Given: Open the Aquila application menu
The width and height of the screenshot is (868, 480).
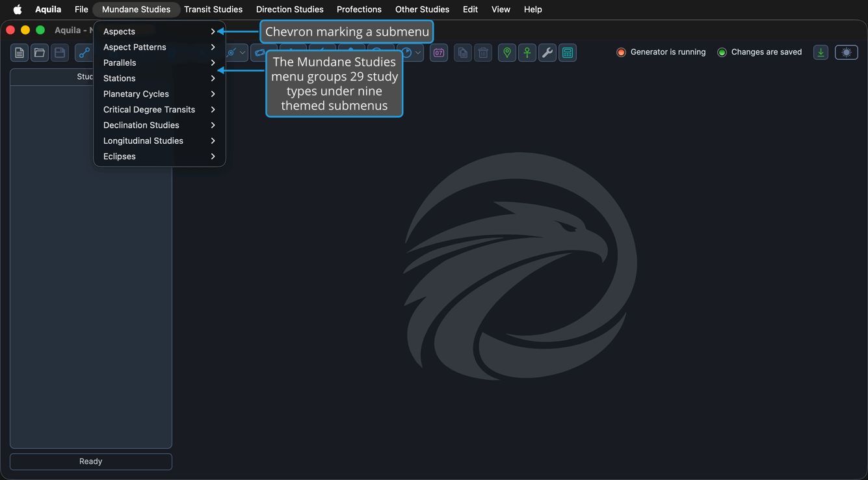Looking at the screenshot, I should pos(48,9).
